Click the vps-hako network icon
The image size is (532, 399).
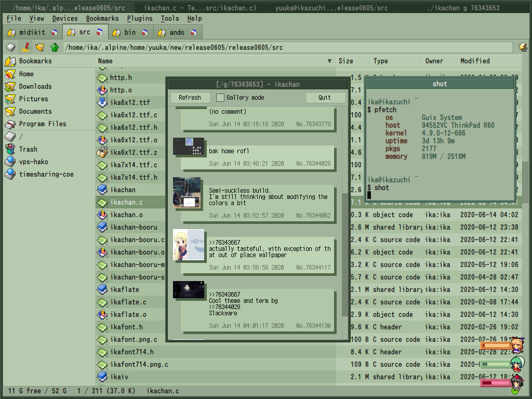tap(10, 162)
